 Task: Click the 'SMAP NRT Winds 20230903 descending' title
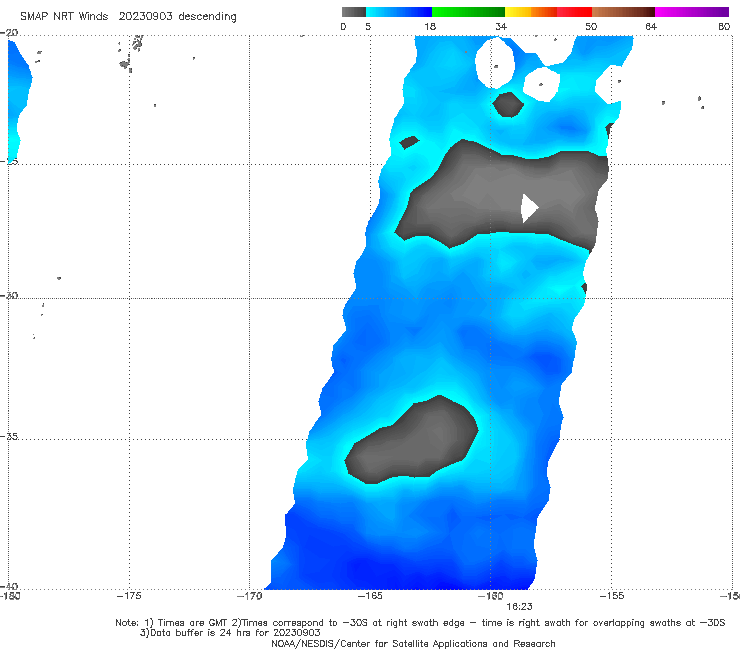pos(128,17)
